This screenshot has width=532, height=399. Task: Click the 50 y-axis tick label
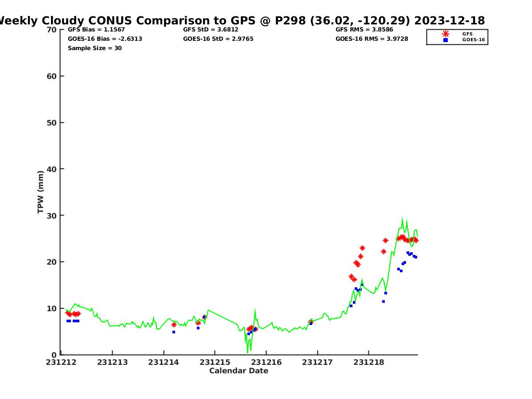[52, 122]
